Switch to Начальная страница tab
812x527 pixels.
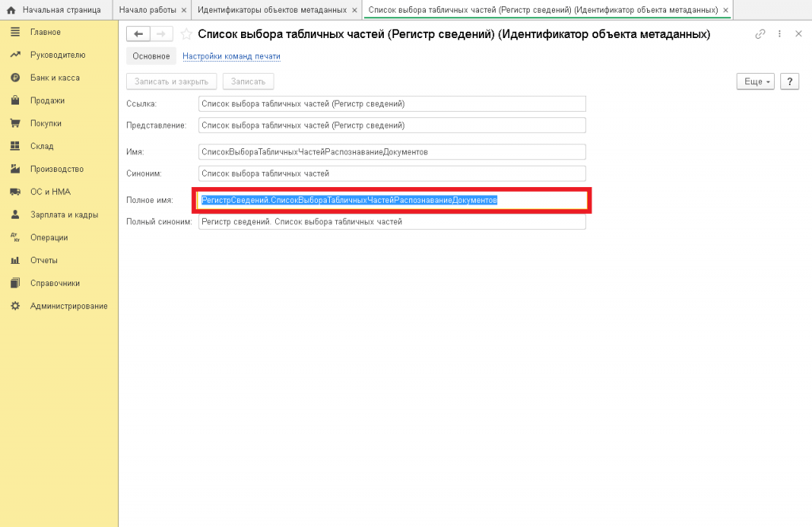(56, 10)
